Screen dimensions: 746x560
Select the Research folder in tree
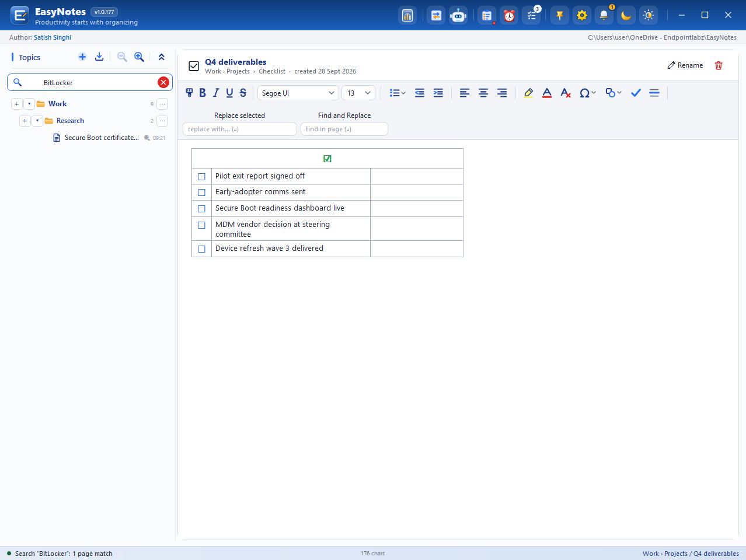point(70,121)
